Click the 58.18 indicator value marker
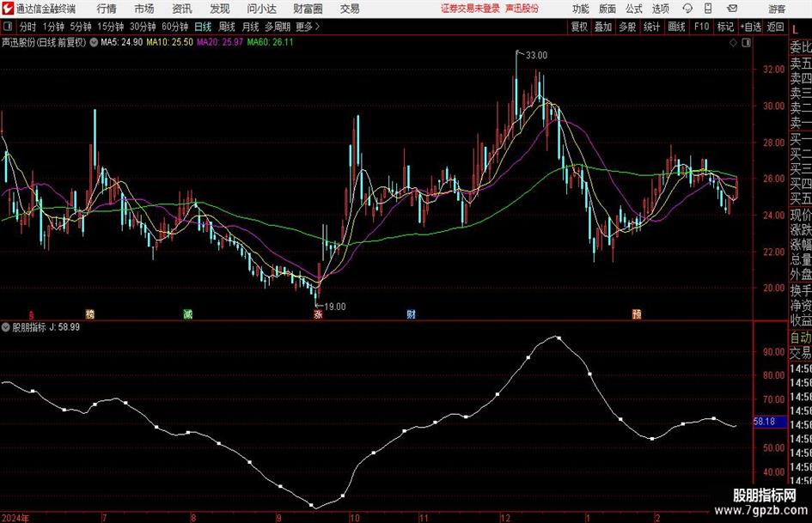 pos(770,422)
